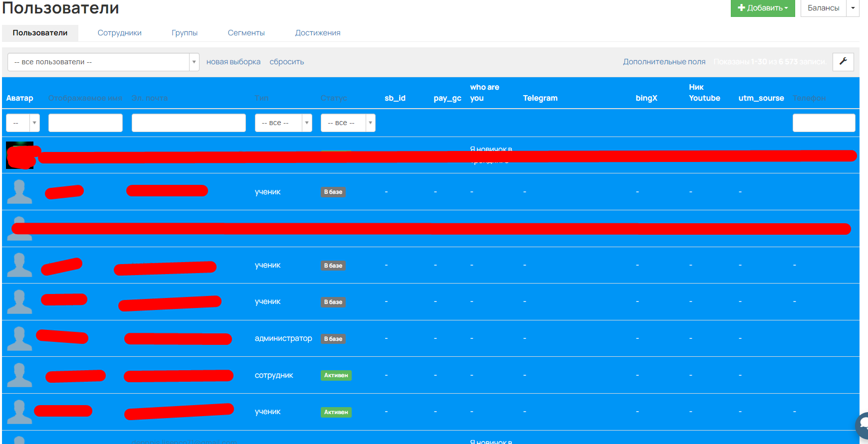The image size is (868, 444).
Task: Click the green Добавить button
Action: (x=762, y=8)
